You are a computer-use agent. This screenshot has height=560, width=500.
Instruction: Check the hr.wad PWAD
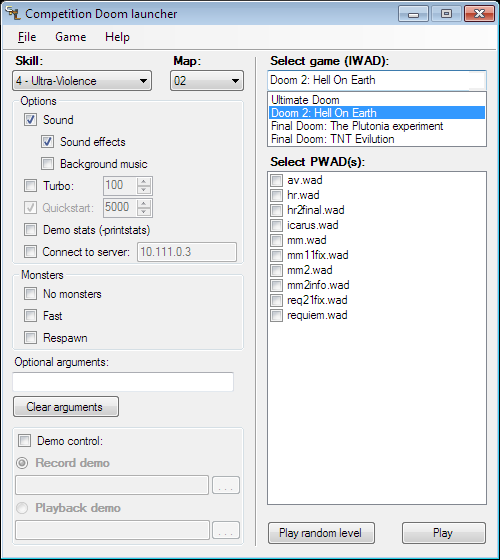(x=276, y=195)
